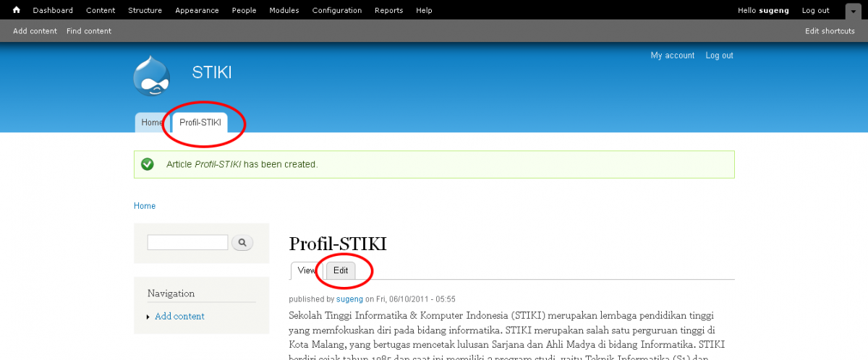868x360 pixels.
Task: Select the Profil-STIKI main menu tab
Action: point(200,123)
